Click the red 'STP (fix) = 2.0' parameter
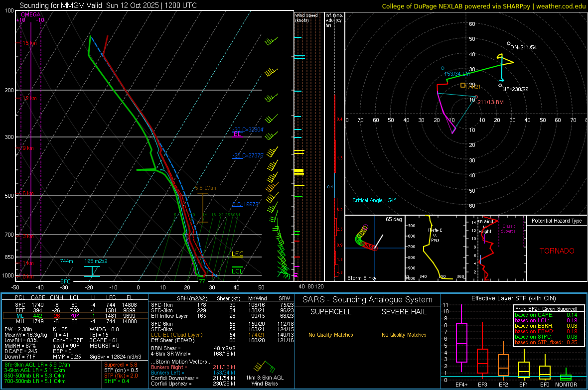The image size is (588, 390). pos(121,376)
